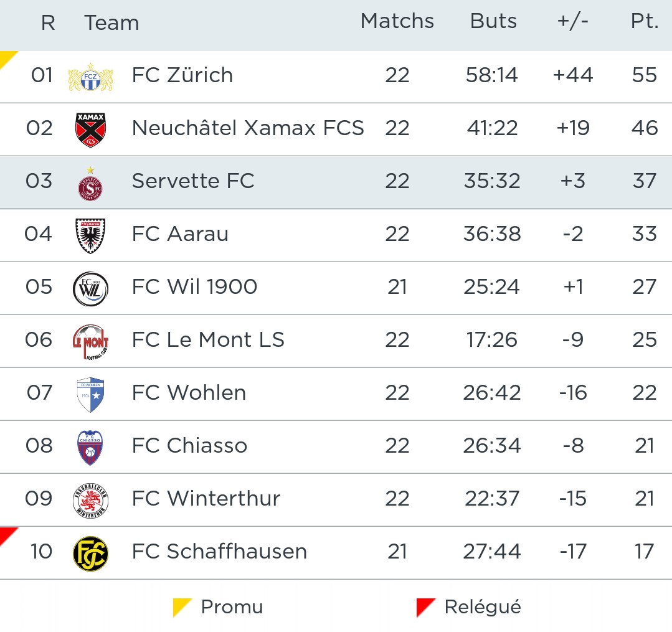Image resolution: width=672 pixels, height=632 pixels.
Task: Click the Buts column header
Action: pyautogui.click(x=493, y=21)
